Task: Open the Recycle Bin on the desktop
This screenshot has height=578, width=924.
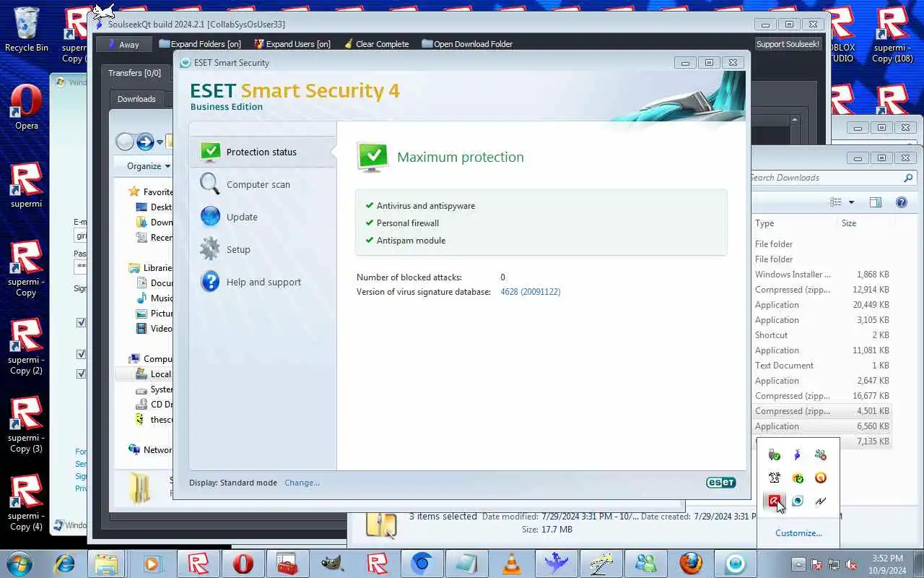Action: point(27,29)
